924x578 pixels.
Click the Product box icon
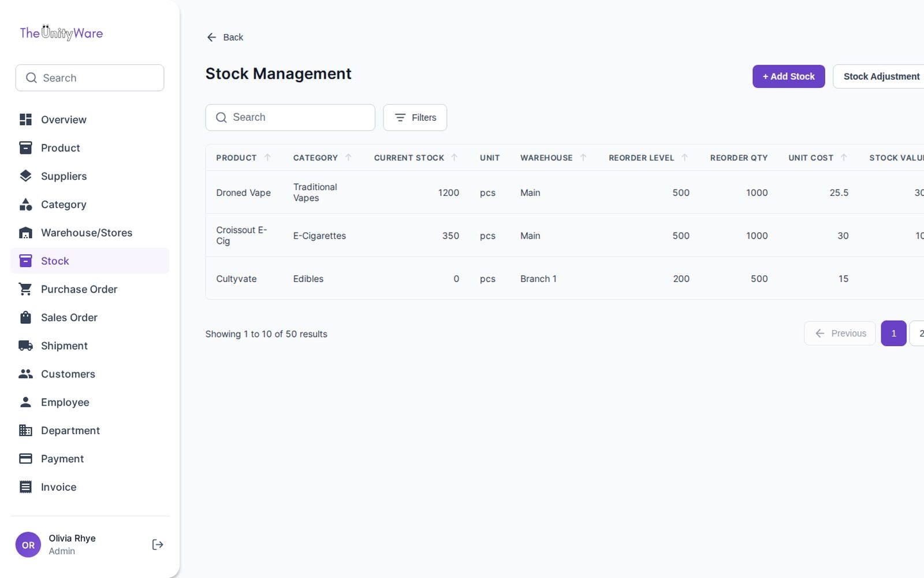[x=25, y=148]
